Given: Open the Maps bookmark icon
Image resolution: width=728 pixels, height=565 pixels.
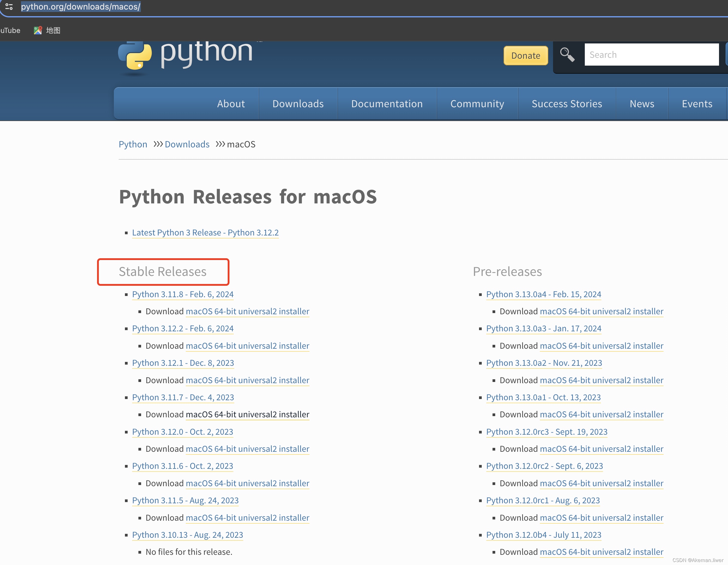Looking at the screenshot, I should [x=38, y=30].
